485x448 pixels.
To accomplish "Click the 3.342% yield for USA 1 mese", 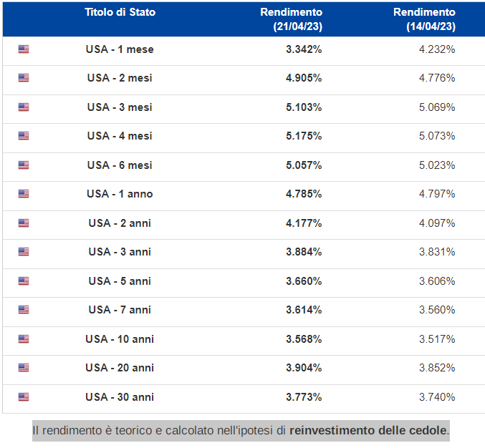I will click(x=304, y=49).
